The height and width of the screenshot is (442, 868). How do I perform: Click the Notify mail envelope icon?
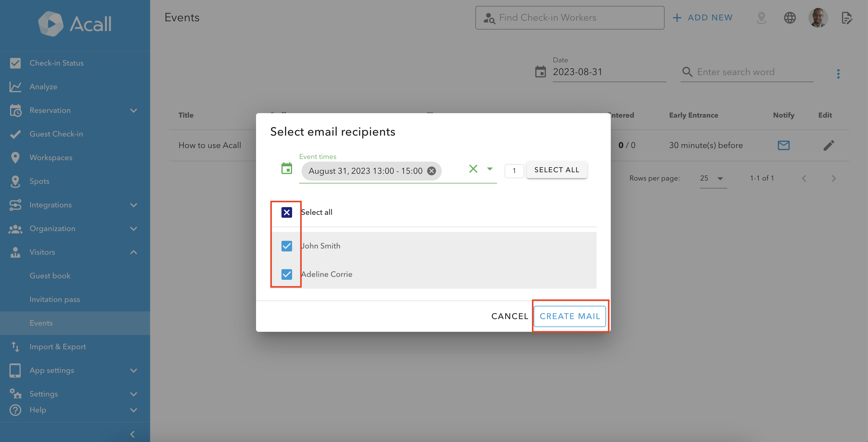(783, 145)
